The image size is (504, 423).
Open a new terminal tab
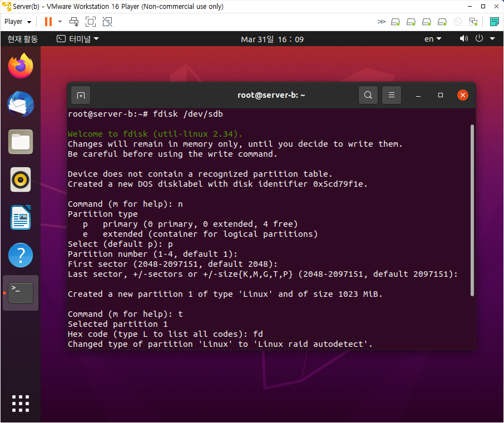coord(81,95)
